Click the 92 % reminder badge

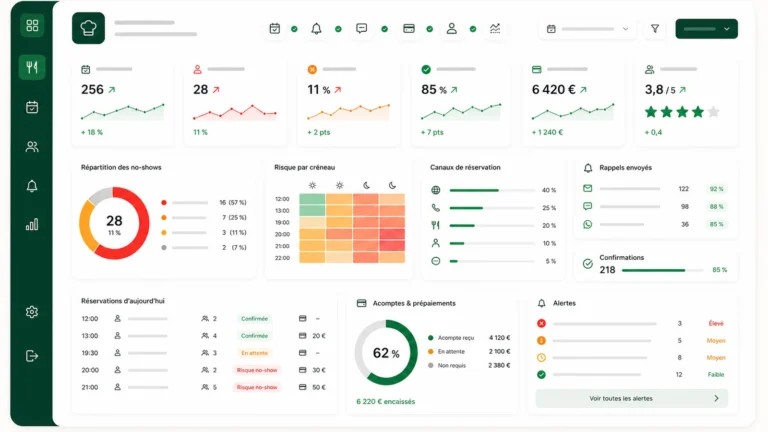[x=717, y=189]
